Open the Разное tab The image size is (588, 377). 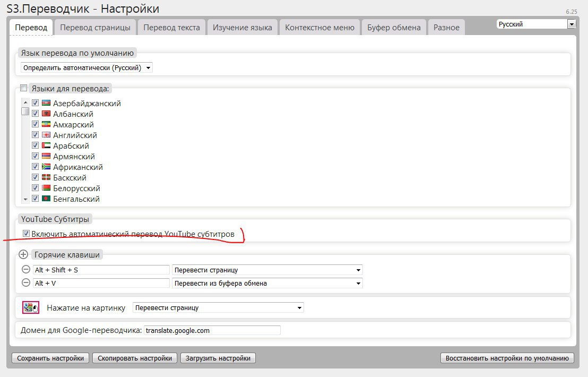pos(446,28)
